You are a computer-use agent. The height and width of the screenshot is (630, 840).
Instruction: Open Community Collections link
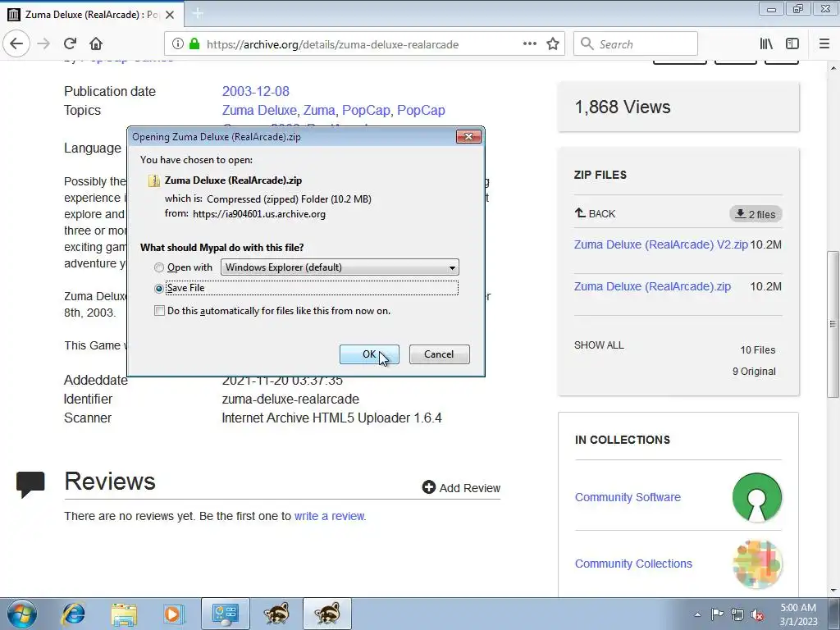point(633,564)
